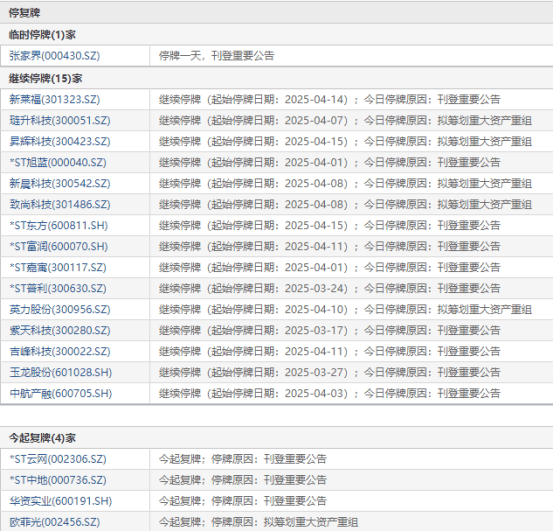Image resolution: width=554 pixels, height=531 pixels.
Task: Open the 玉龙股份(601028.SH) stock link
Action: point(60,372)
